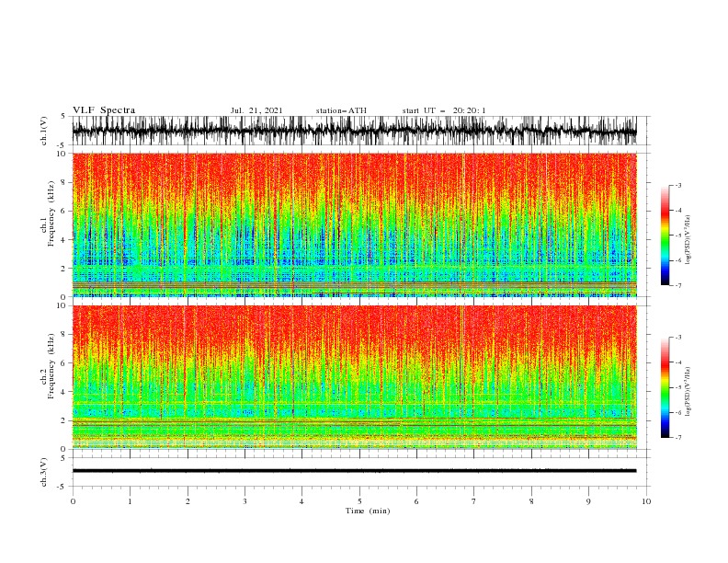Click the "2" kHz tick on ch.2 frequency axis

pos(64,420)
